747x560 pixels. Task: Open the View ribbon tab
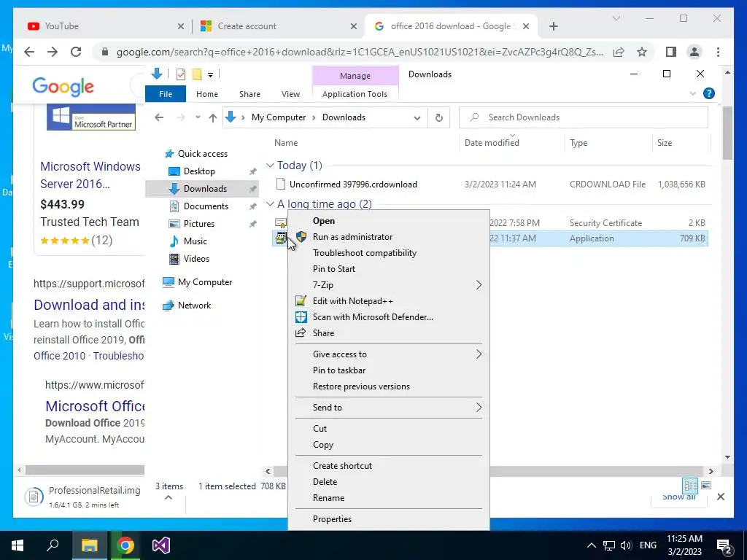coord(290,94)
